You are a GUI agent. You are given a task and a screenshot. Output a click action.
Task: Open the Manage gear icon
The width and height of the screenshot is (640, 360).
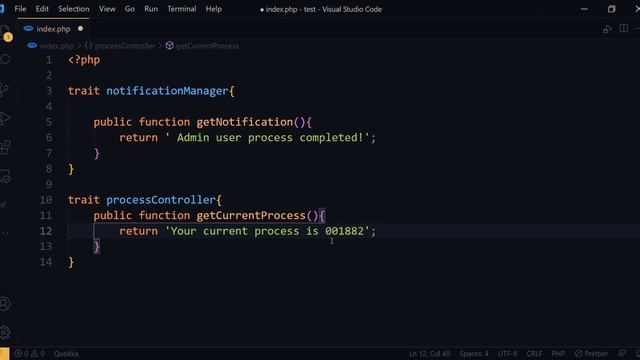pos(5,333)
